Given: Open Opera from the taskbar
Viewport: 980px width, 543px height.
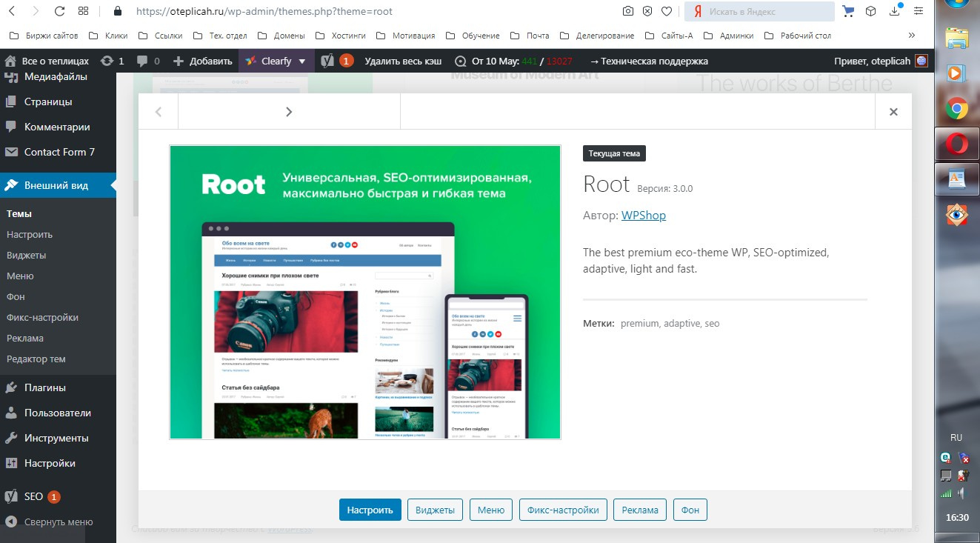Looking at the screenshot, I should (957, 144).
